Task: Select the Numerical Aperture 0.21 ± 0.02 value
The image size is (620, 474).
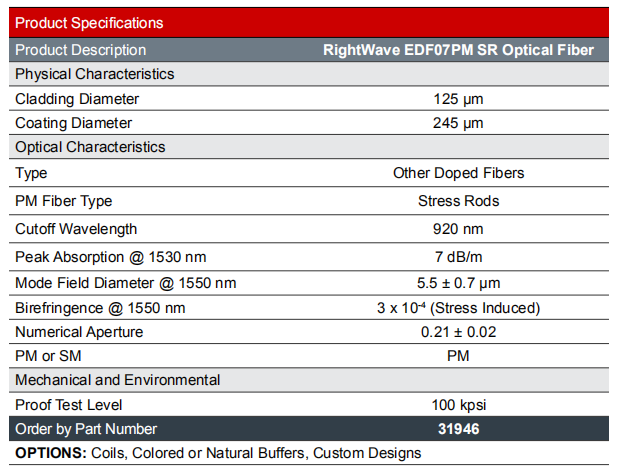Action: pos(458,332)
